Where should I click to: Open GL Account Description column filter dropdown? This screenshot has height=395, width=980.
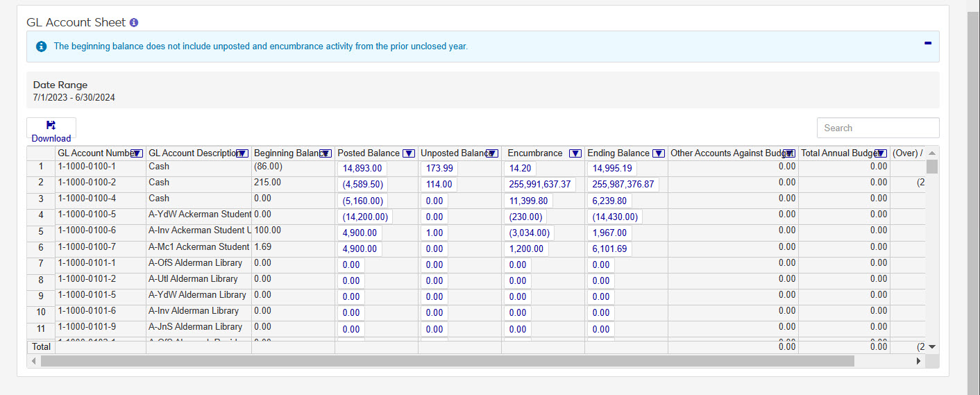[x=242, y=153]
